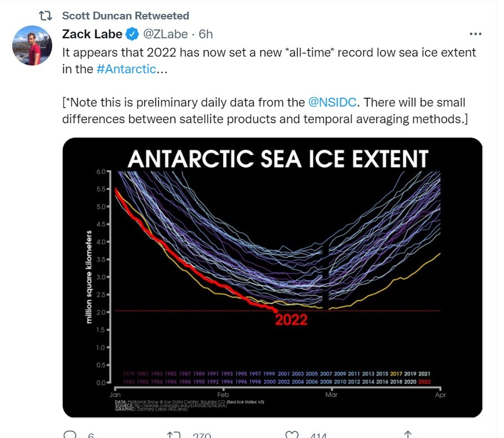
Task: Click the like count number
Action: [318, 435]
